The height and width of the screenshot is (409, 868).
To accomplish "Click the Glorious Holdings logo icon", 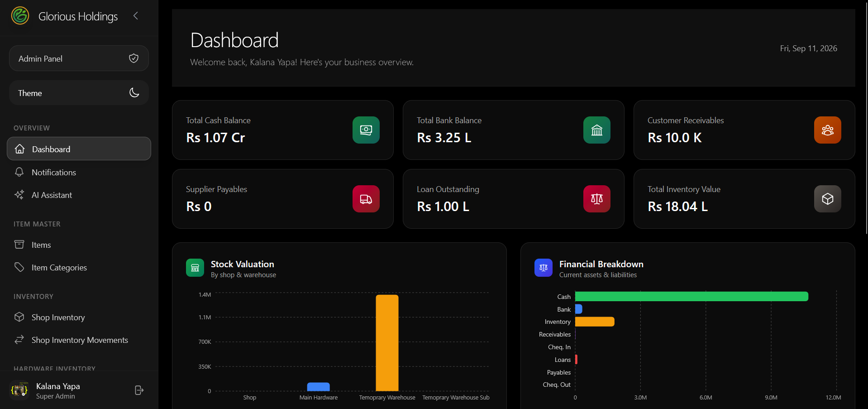I will [x=20, y=16].
